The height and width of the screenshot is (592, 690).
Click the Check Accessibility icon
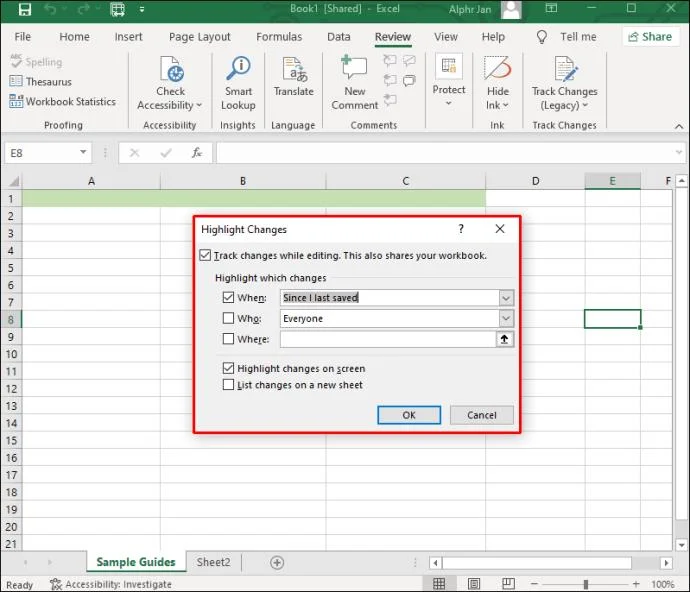point(170,69)
